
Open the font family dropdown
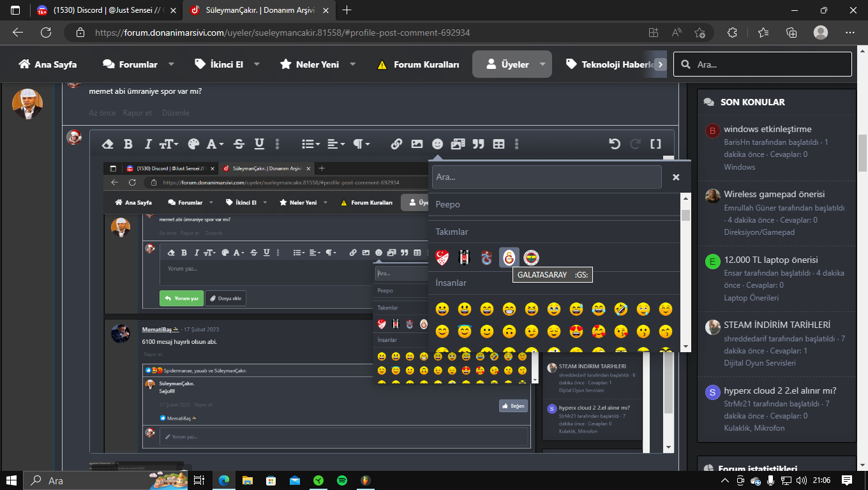coord(214,144)
